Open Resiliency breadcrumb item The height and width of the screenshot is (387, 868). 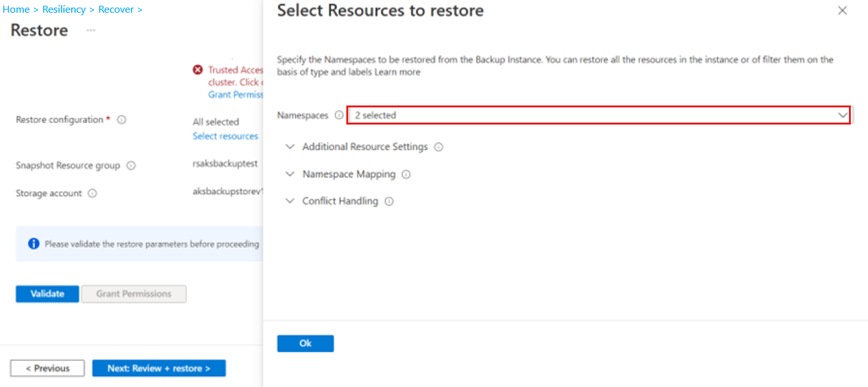pos(65,10)
